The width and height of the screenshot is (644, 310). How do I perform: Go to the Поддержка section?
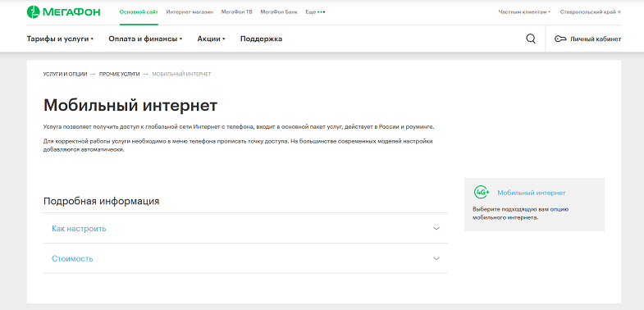click(x=261, y=39)
